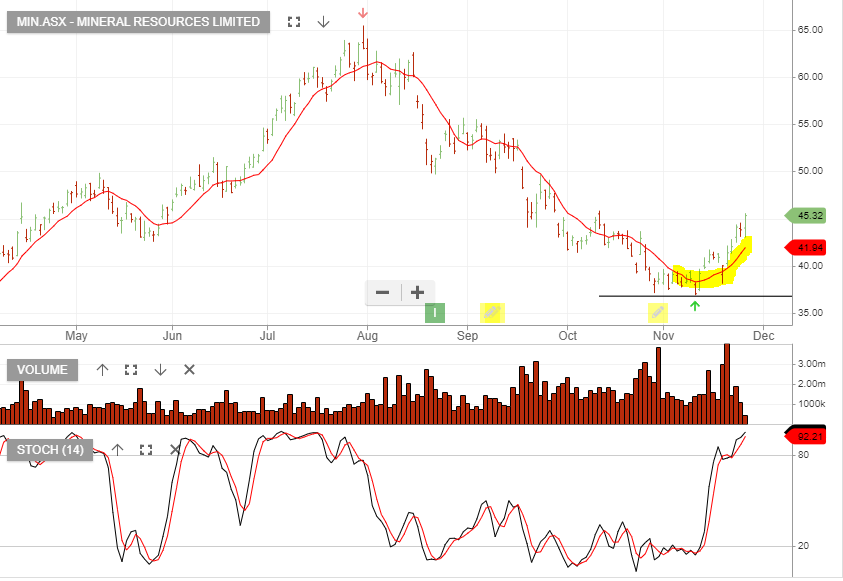The width and height of the screenshot is (843, 581).
Task: Close the Stochastic panel
Action: click(x=175, y=450)
